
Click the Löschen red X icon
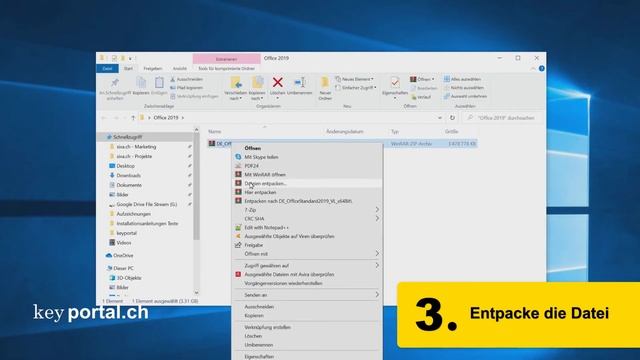(278, 83)
